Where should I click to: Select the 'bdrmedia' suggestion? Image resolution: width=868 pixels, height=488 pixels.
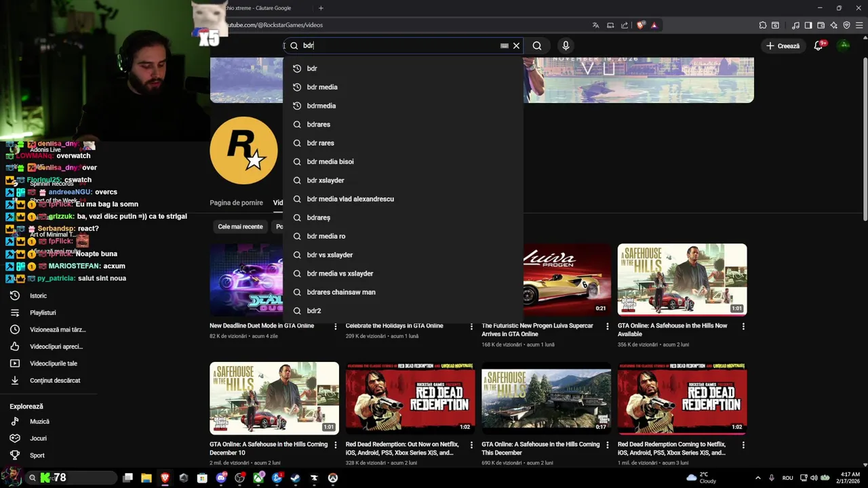tap(403, 106)
